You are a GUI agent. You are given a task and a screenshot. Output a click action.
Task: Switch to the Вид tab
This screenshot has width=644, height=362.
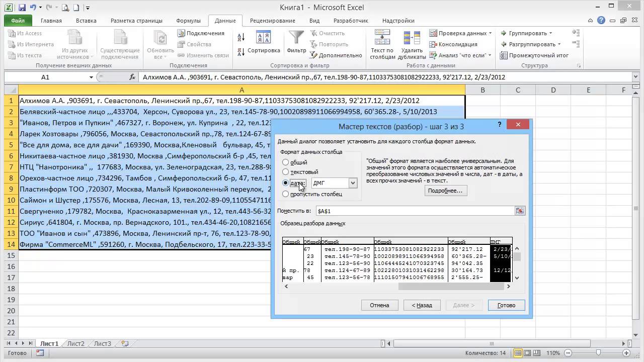tap(314, 21)
